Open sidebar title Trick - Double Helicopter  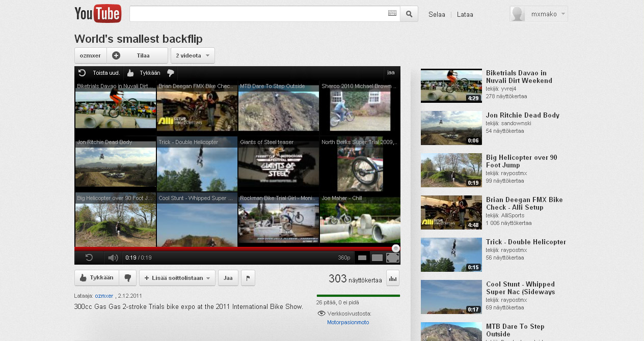click(526, 242)
